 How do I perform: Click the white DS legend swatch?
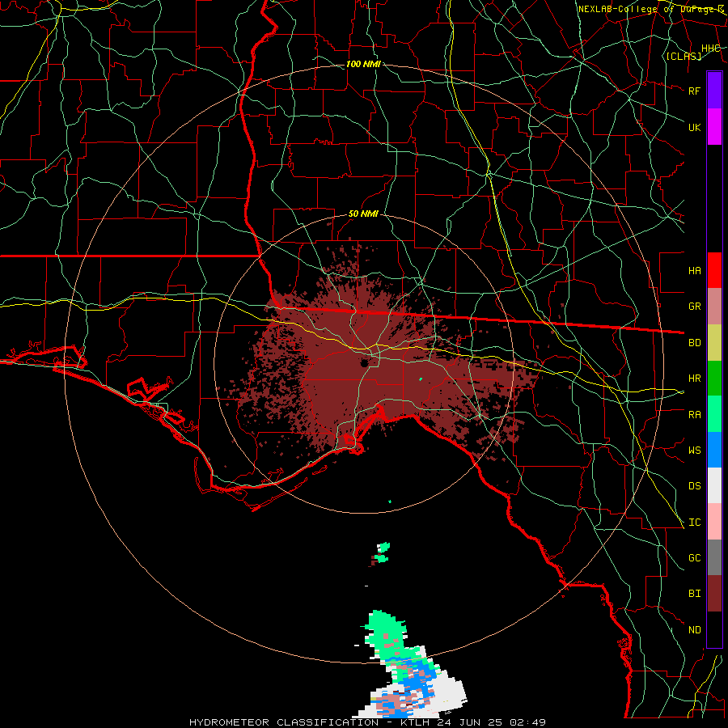tap(714, 485)
